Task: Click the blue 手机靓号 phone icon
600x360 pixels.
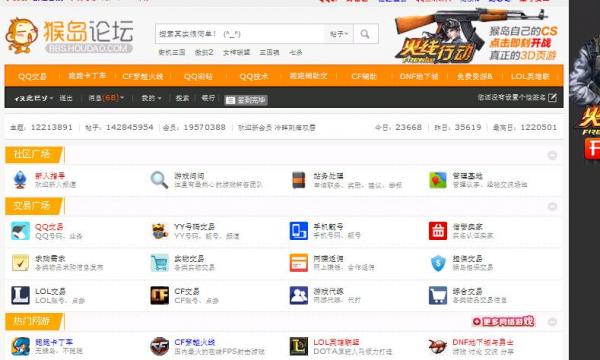Action: point(298,231)
